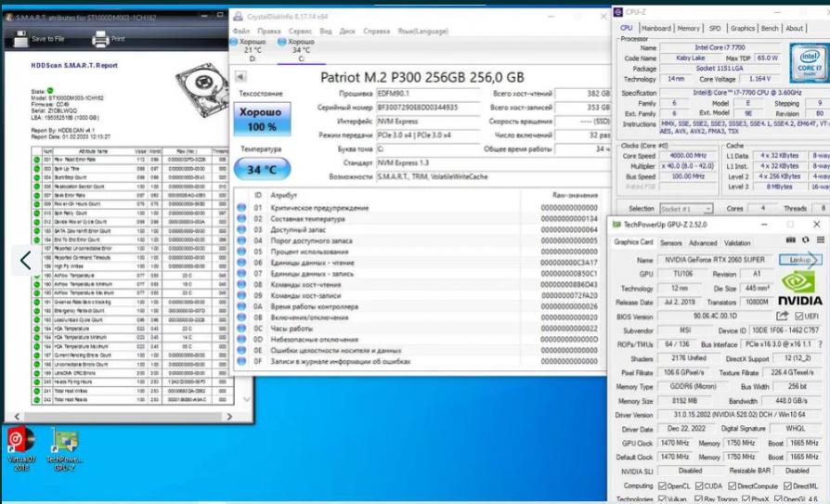Image resolution: width=830 pixels, height=504 pixels.
Task: Open the VirtualDJ 2018 desktop shortcut
Action: pyautogui.click(x=21, y=449)
